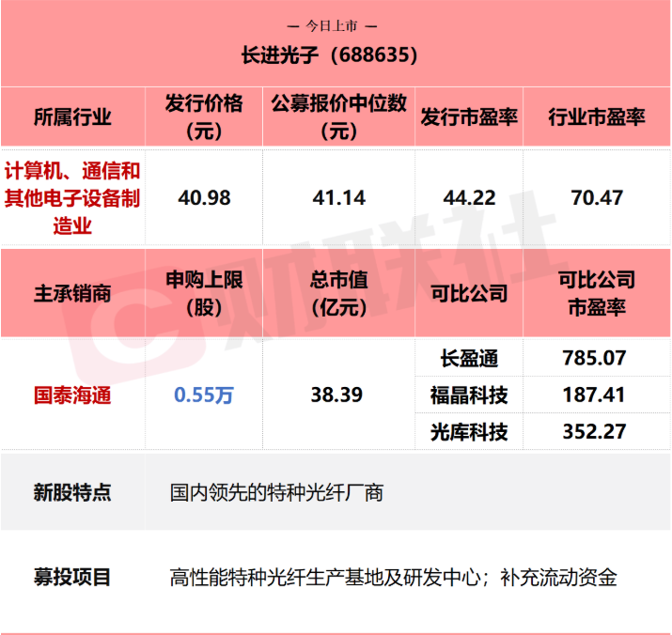Click the issue price value 40.98
This screenshot has height=635, width=672.
(204, 198)
